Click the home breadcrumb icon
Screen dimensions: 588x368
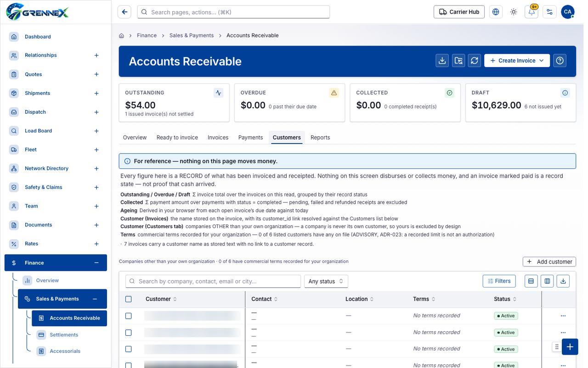pos(121,35)
